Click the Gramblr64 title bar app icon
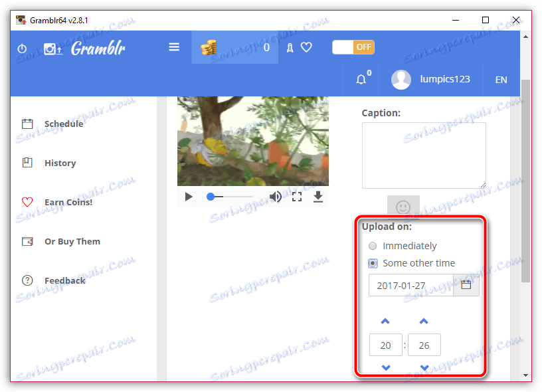Viewport: 542px width, 392px height. click(x=21, y=20)
